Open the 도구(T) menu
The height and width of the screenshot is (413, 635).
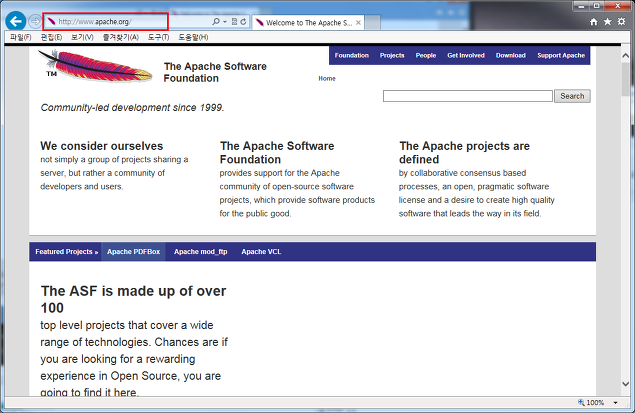pyautogui.click(x=158, y=37)
